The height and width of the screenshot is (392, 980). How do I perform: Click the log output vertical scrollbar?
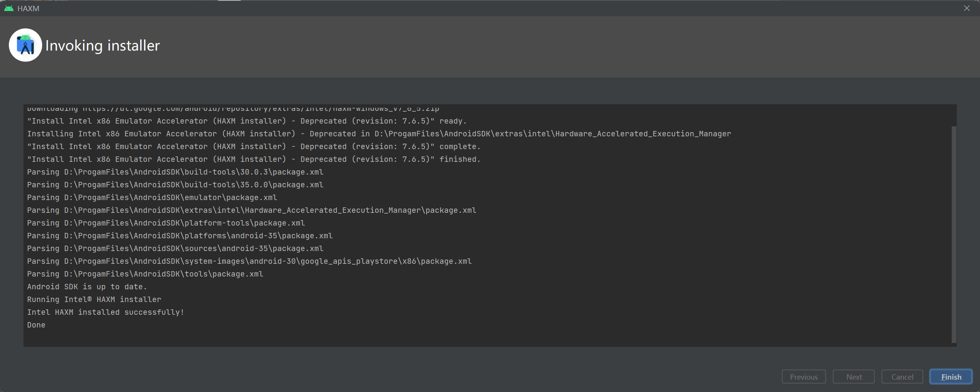(954, 234)
